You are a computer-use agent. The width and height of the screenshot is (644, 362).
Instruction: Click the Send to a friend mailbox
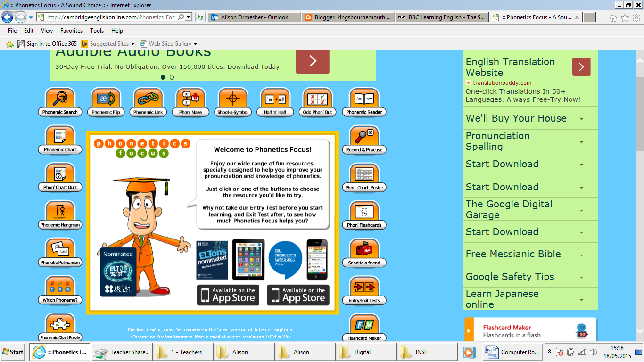pos(364,253)
